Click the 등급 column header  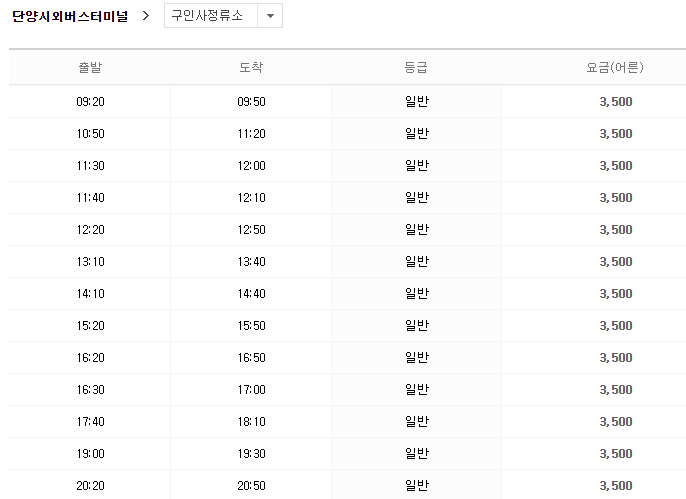[x=417, y=68]
